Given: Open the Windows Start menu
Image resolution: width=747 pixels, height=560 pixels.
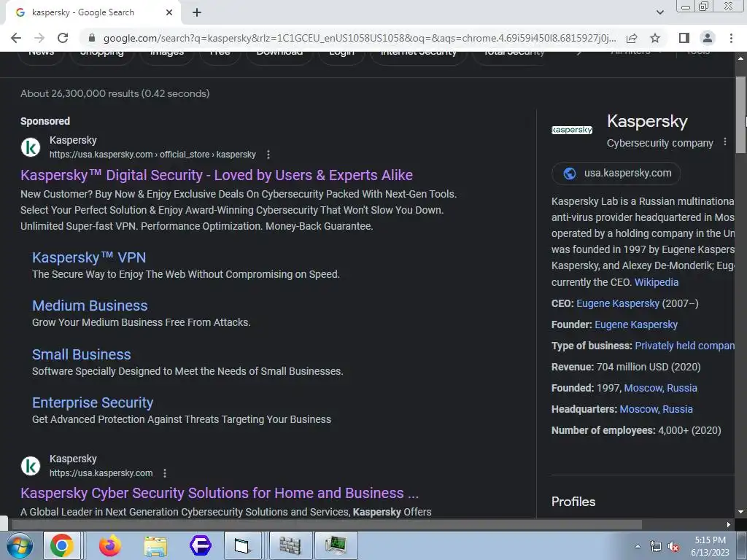Looking at the screenshot, I should [20, 545].
